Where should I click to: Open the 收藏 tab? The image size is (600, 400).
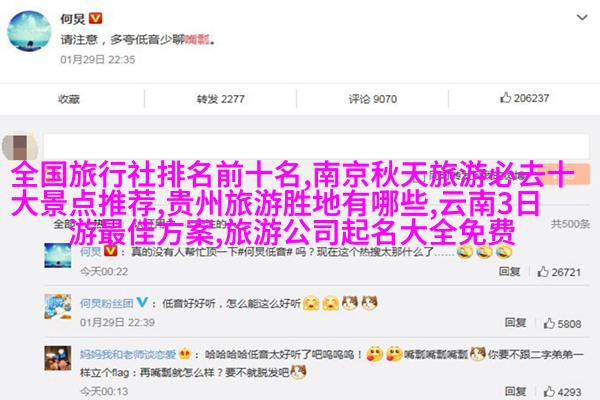pos(69,99)
